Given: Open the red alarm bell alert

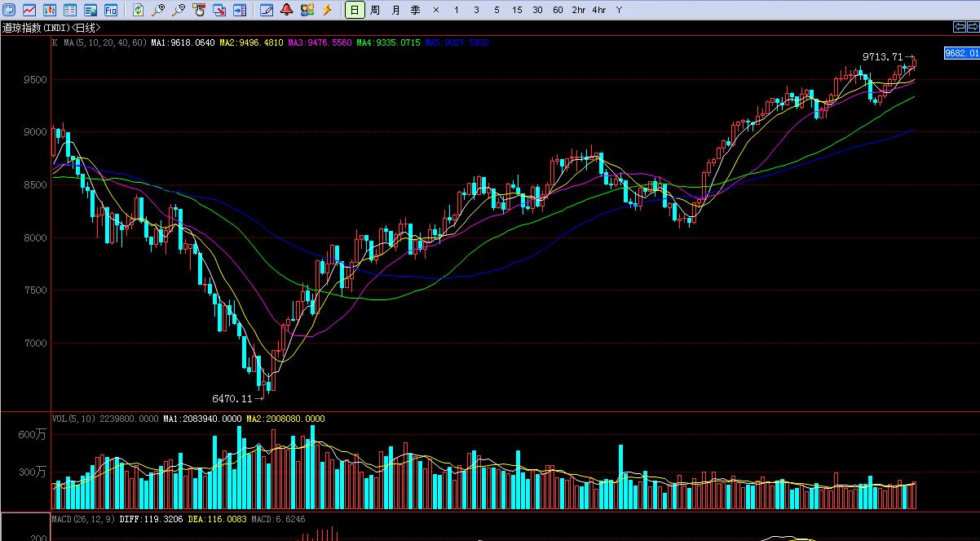Looking at the screenshot, I should 286,10.
